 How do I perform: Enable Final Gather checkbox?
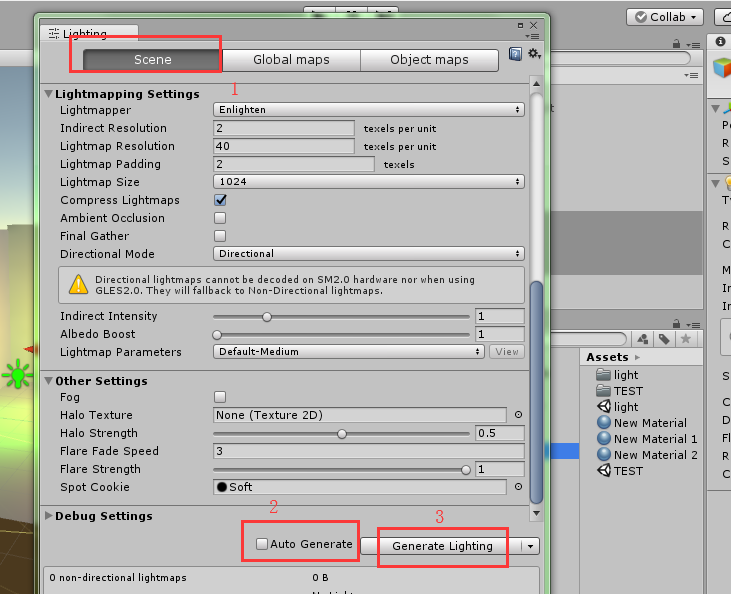pyautogui.click(x=220, y=236)
